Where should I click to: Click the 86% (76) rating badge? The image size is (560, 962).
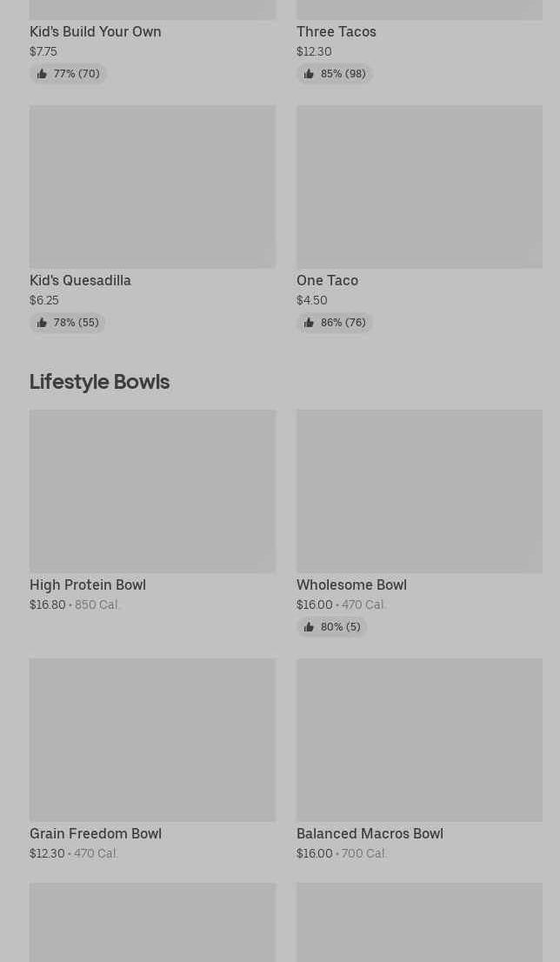point(335,323)
